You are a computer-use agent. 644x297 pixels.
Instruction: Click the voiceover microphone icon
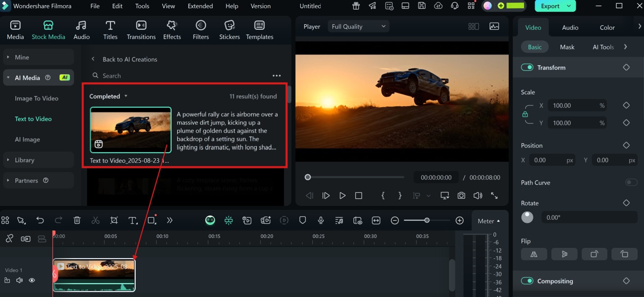pos(321,221)
